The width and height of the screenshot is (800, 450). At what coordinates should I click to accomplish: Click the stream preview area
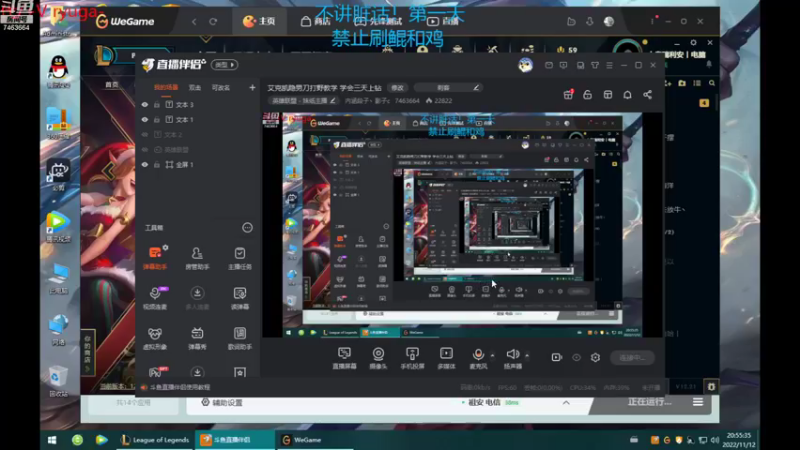pos(462,224)
